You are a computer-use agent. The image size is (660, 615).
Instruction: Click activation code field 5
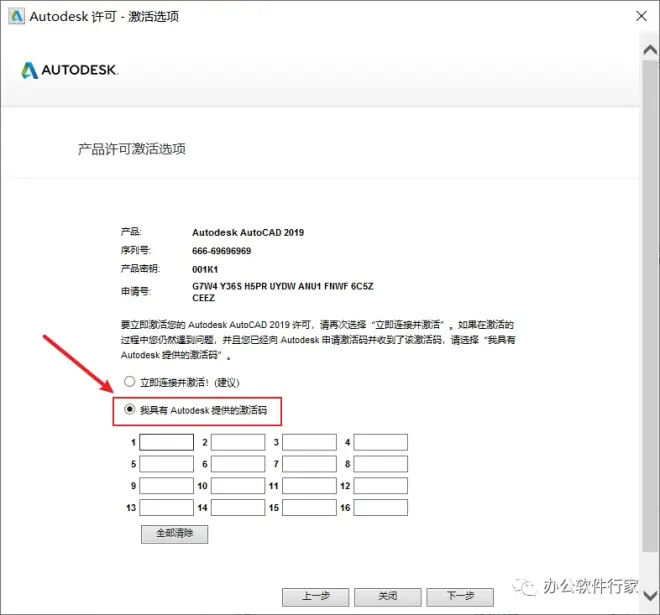pyautogui.click(x=166, y=464)
